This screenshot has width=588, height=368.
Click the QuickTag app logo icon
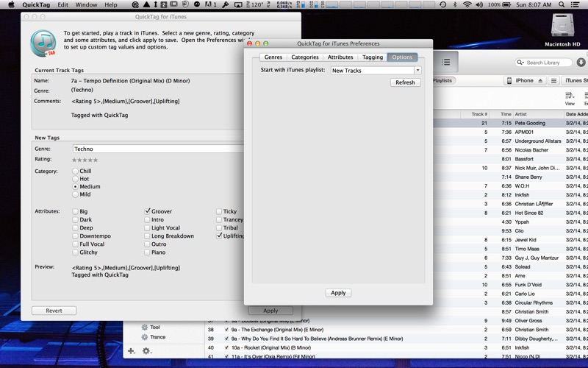click(43, 43)
